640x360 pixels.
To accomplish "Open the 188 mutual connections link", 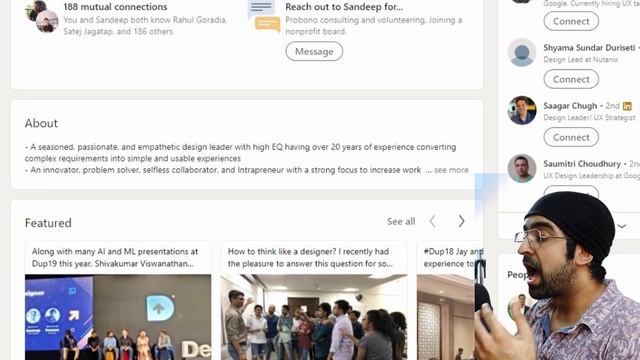I will (x=115, y=7).
